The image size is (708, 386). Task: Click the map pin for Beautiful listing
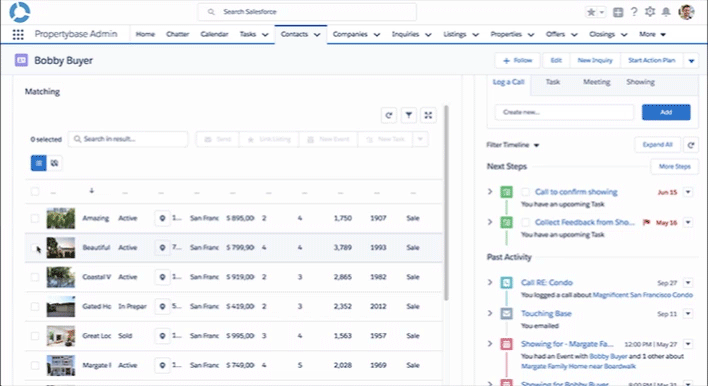[163, 247]
